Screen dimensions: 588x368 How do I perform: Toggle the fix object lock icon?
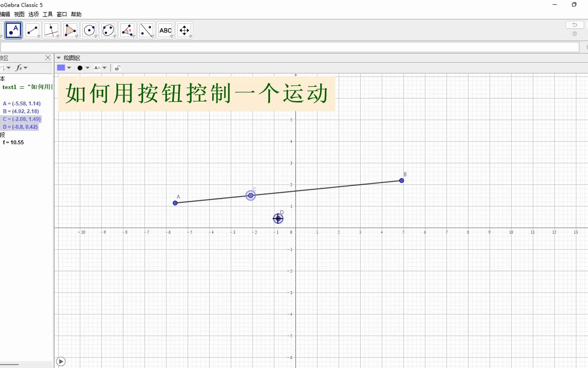pyautogui.click(x=117, y=68)
